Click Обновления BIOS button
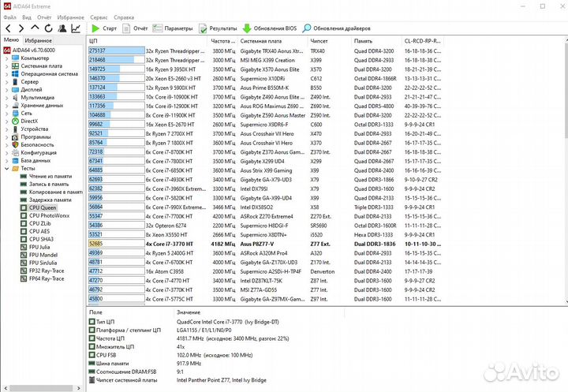This screenshot has width=568, height=392. pyautogui.click(x=270, y=28)
